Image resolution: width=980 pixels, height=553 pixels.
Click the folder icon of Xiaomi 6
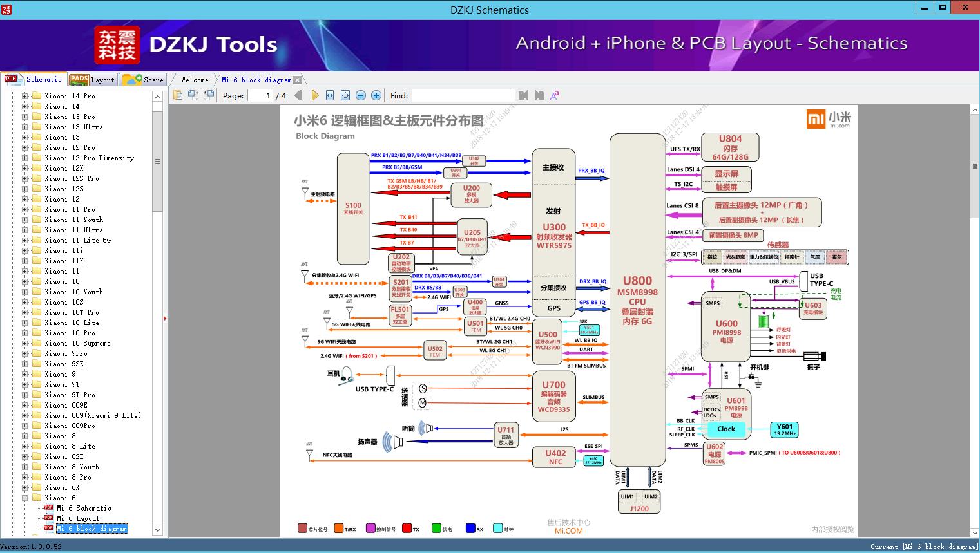(x=37, y=498)
